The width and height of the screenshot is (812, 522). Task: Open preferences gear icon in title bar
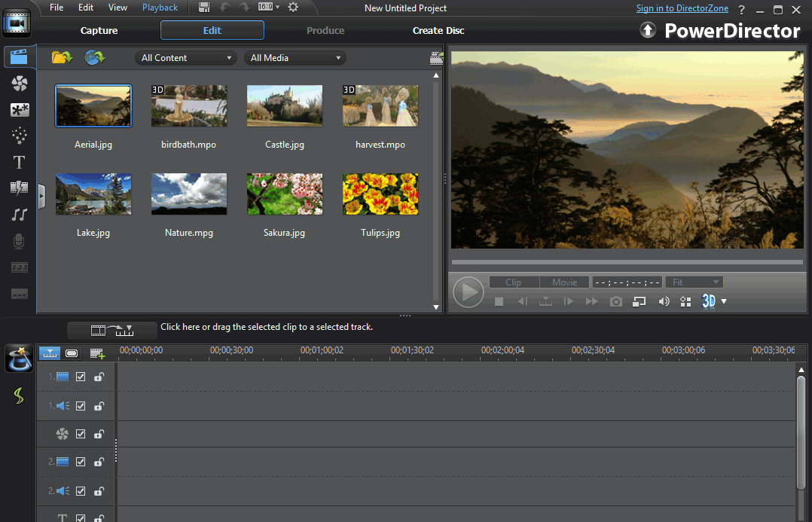[293, 8]
